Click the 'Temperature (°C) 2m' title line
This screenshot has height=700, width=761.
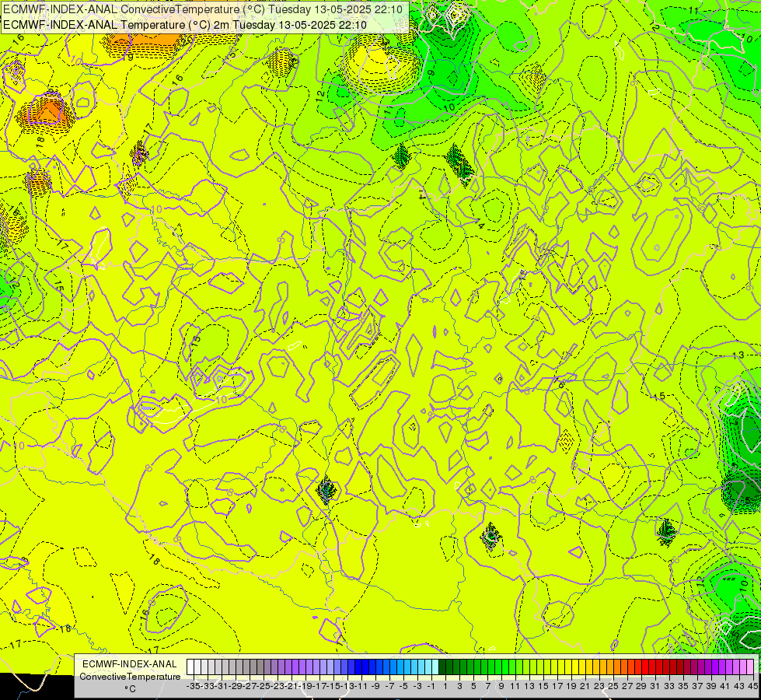point(185,25)
